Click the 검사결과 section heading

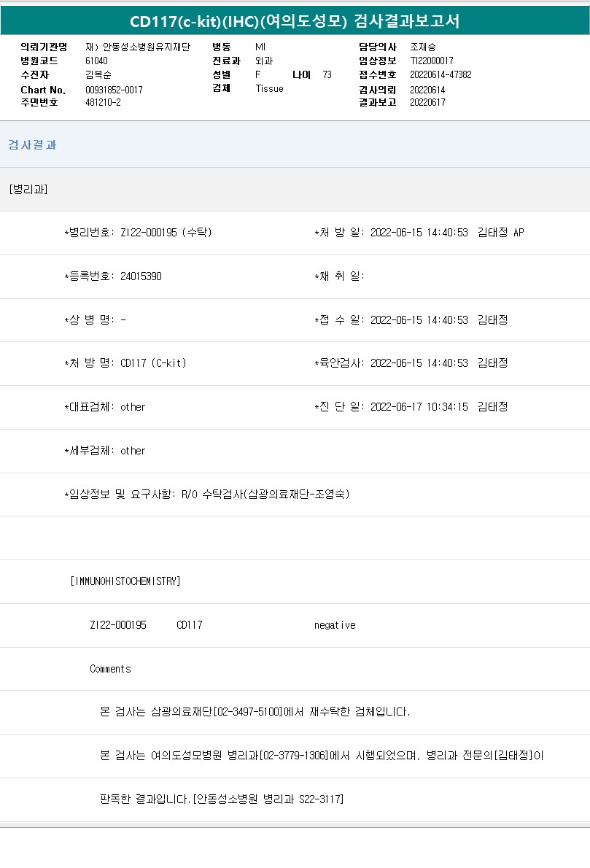(x=32, y=145)
